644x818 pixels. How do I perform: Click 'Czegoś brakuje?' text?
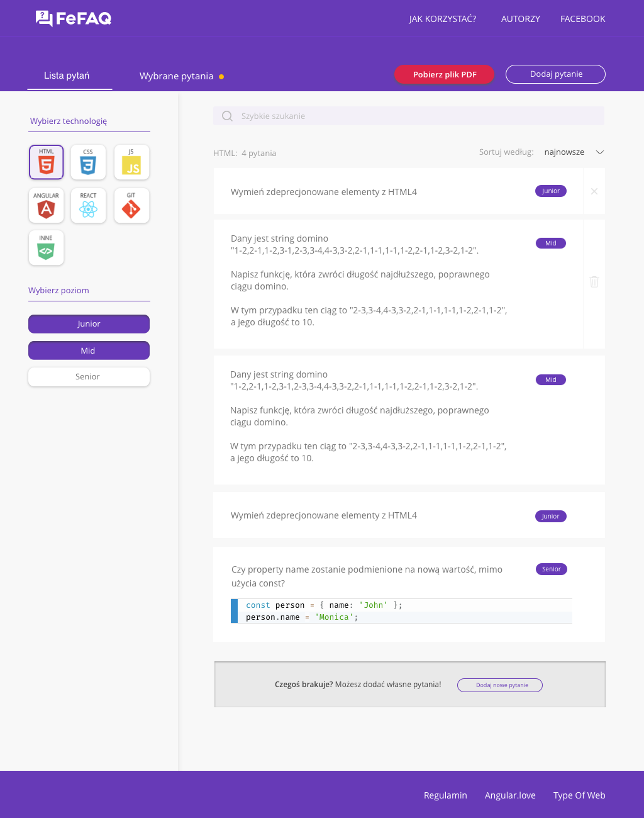(304, 685)
